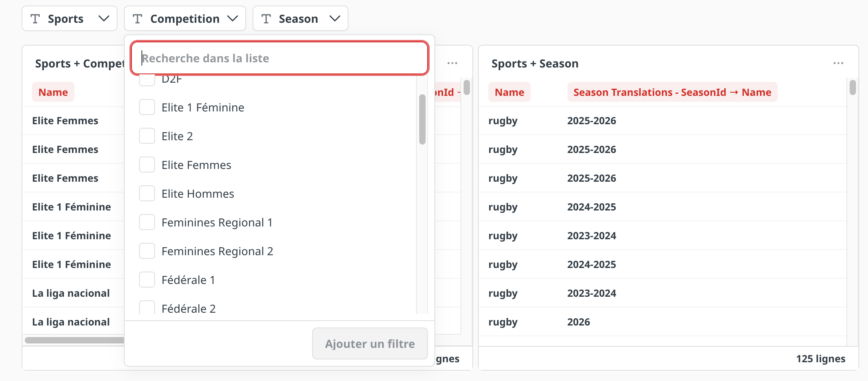Click the Season Translations column header

(x=672, y=92)
